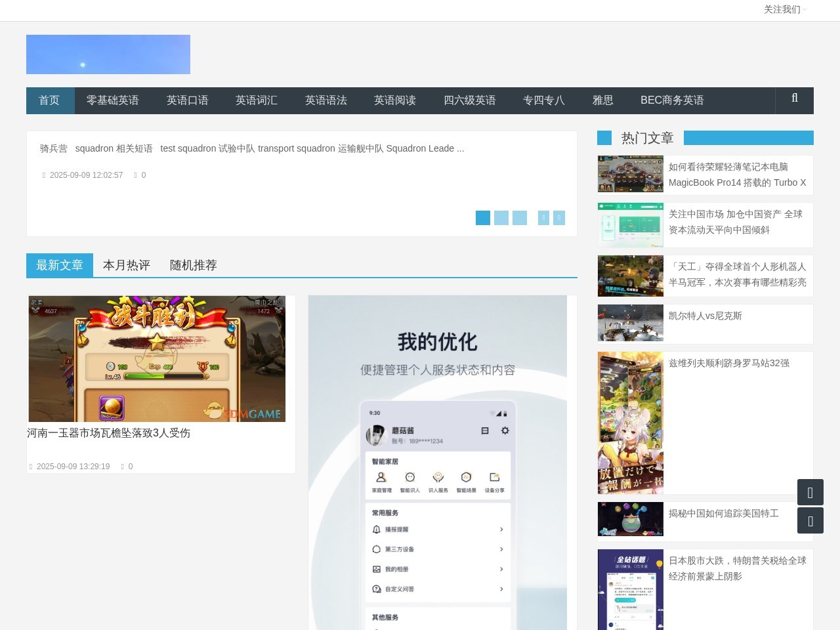Open article 河南一玉器市场瓦檐坠落致3人受伤
The height and width of the screenshot is (630, 840).
click(109, 433)
